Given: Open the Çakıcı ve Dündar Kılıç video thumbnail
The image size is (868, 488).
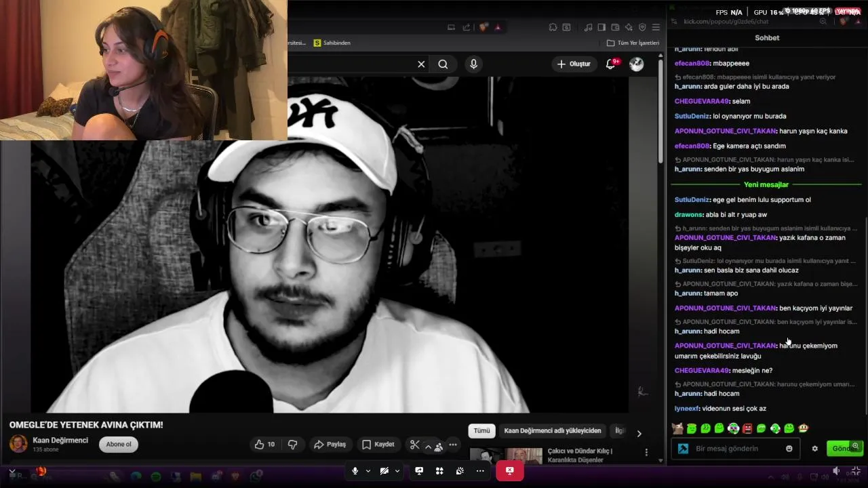Looking at the screenshot, I should pos(506,455).
